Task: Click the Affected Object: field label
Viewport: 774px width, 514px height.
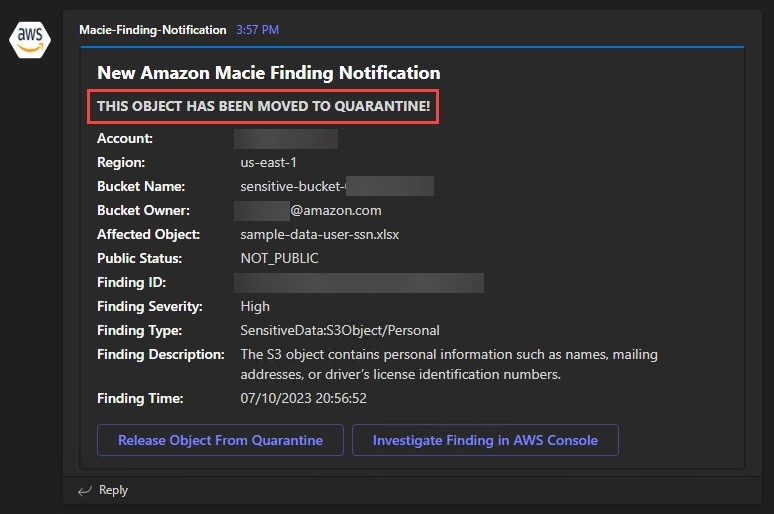Action: point(149,235)
